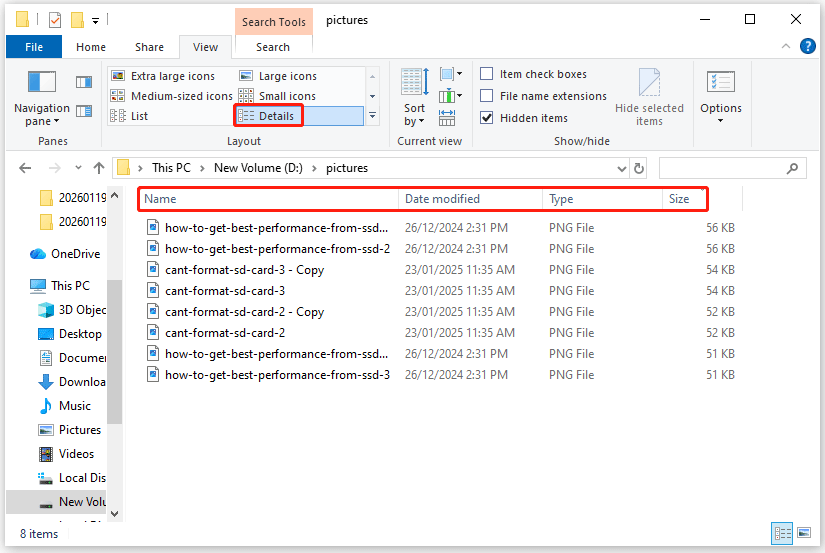This screenshot has width=825, height=553.
Task: Open OneDrive in navigation pane
Action: point(65,254)
